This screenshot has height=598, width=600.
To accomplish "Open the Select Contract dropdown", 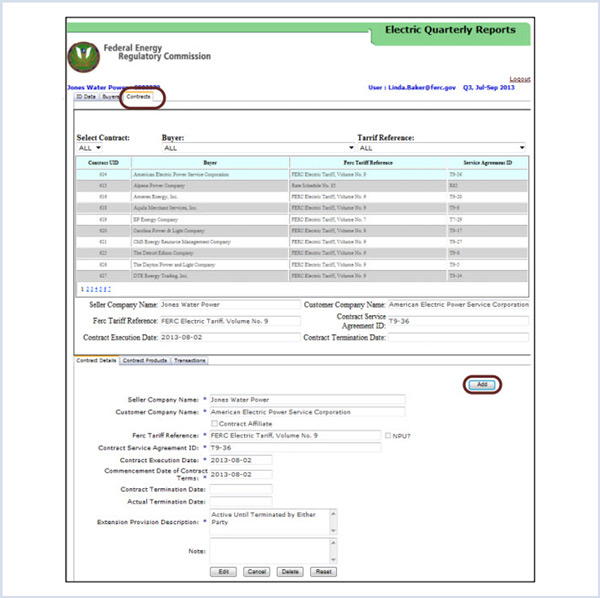I will [89, 147].
